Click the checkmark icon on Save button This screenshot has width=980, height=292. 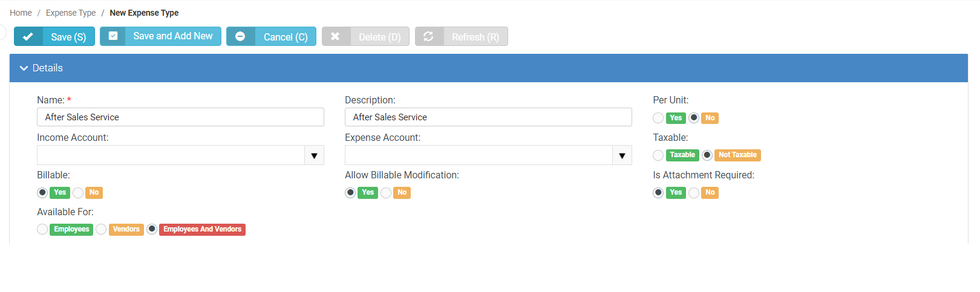click(x=28, y=37)
